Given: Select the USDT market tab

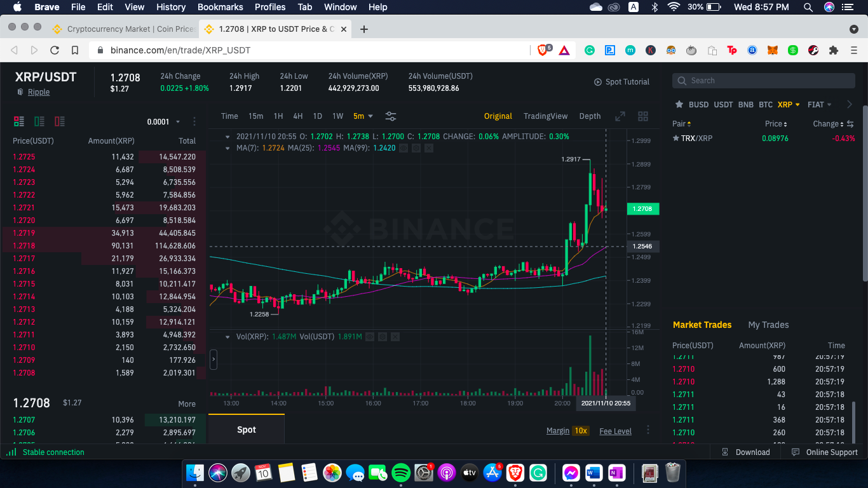Looking at the screenshot, I should (x=723, y=105).
